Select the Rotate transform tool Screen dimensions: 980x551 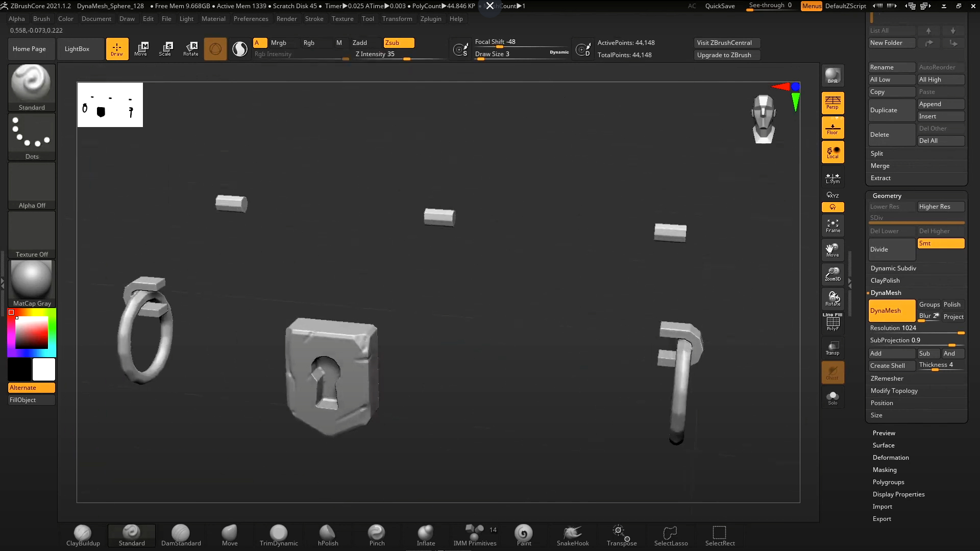[x=191, y=49]
